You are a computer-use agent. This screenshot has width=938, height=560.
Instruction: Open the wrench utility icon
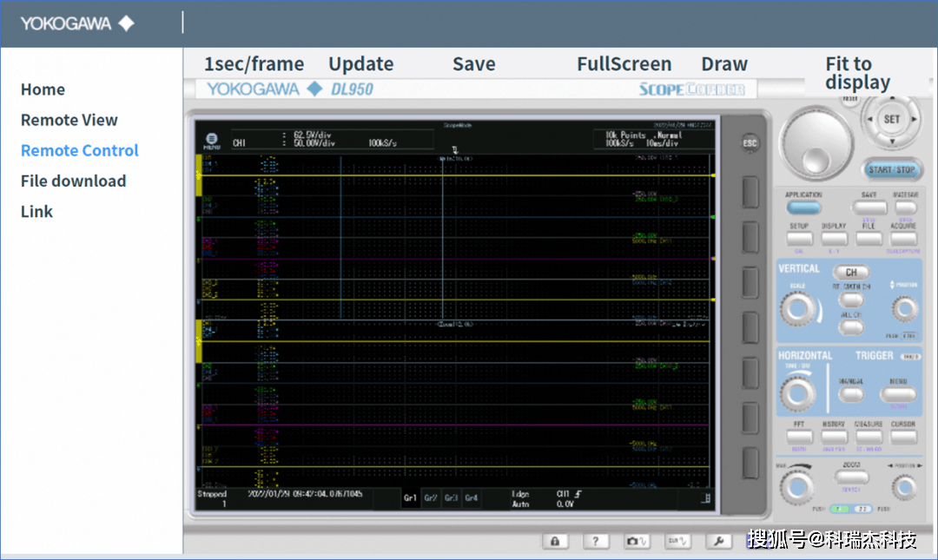(x=718, y=541)
